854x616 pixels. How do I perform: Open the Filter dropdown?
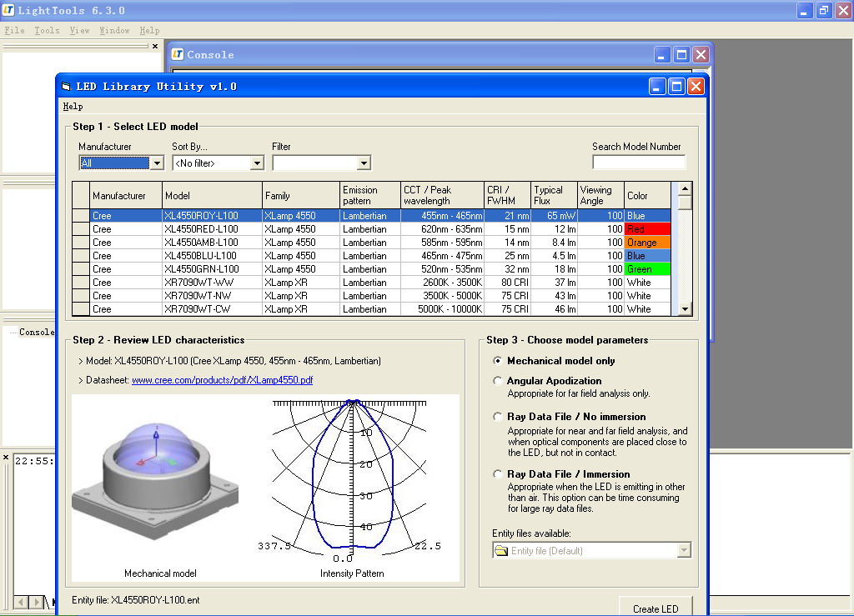pos(364,163)
